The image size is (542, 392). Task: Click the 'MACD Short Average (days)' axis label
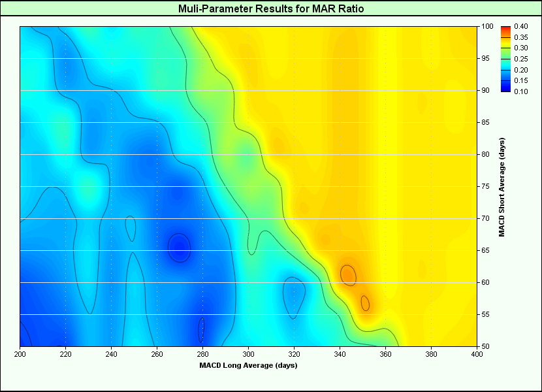[x=502, y=187]
